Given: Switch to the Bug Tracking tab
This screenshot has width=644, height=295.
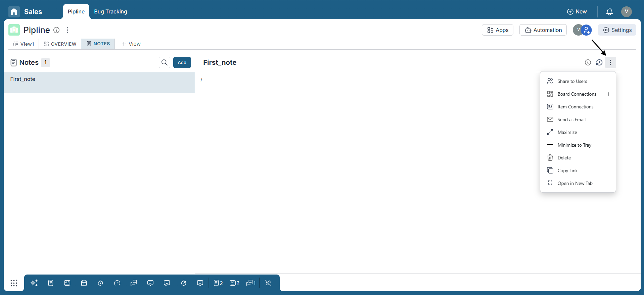Looking at the screenshot, I should (x=110, y=12).
